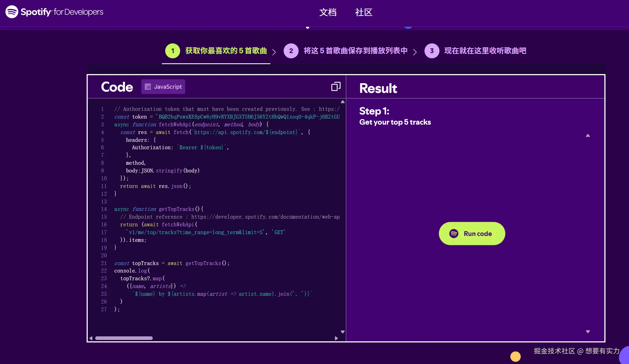
Task: Click the scroll-up arrow in the code editor
Action: [342, 101]
